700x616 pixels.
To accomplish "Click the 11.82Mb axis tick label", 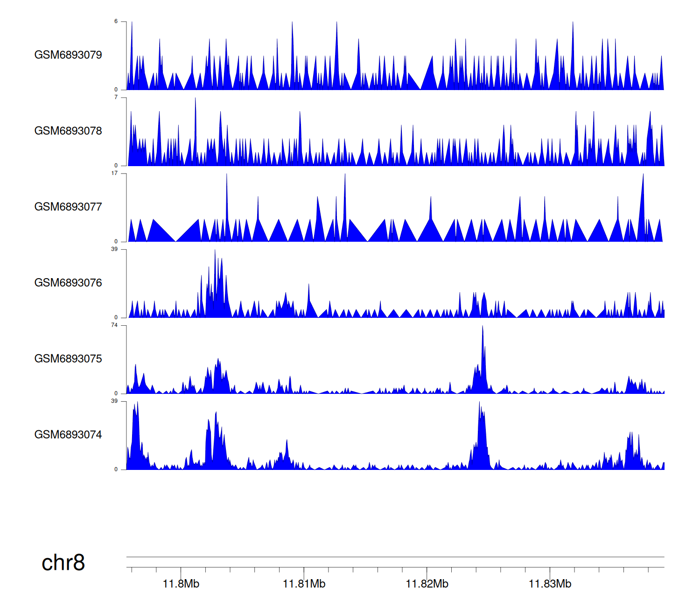I will (x=427, y=584).
